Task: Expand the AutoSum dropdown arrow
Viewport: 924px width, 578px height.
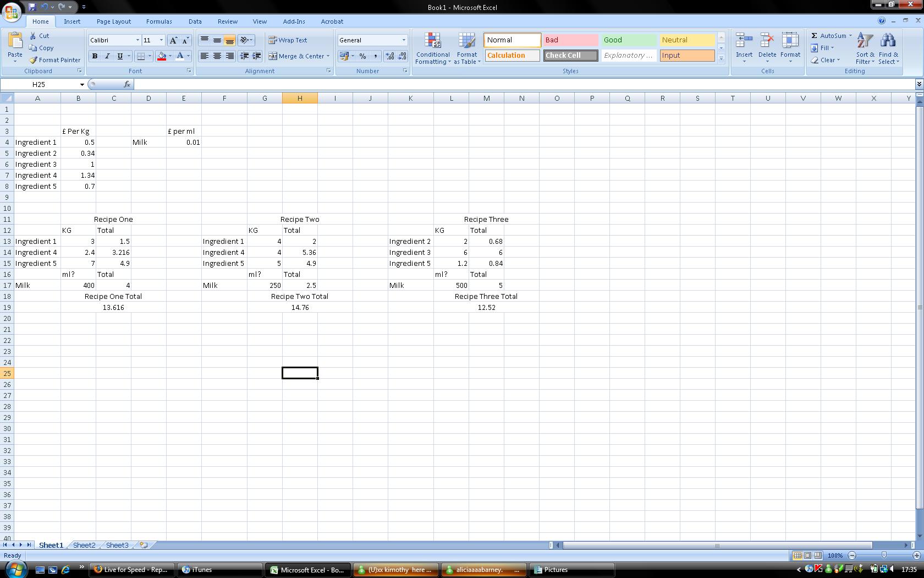Action: tap(850, 36)
